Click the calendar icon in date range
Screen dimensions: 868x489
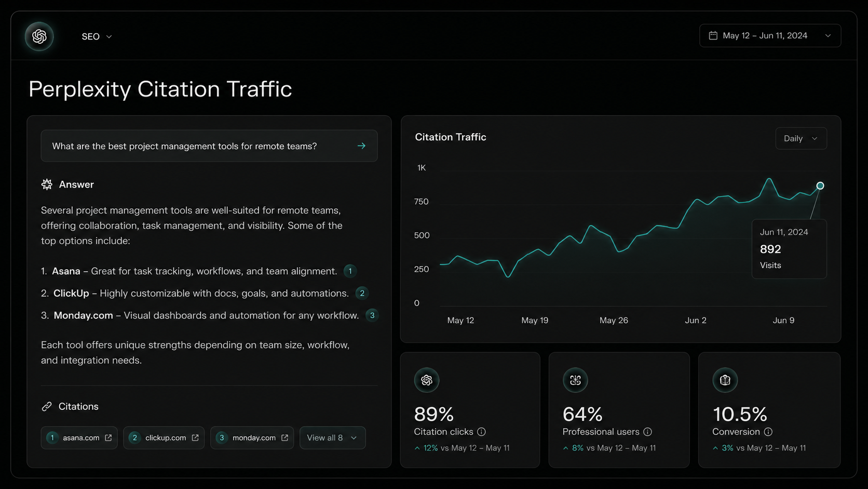[x=713, y=36]
